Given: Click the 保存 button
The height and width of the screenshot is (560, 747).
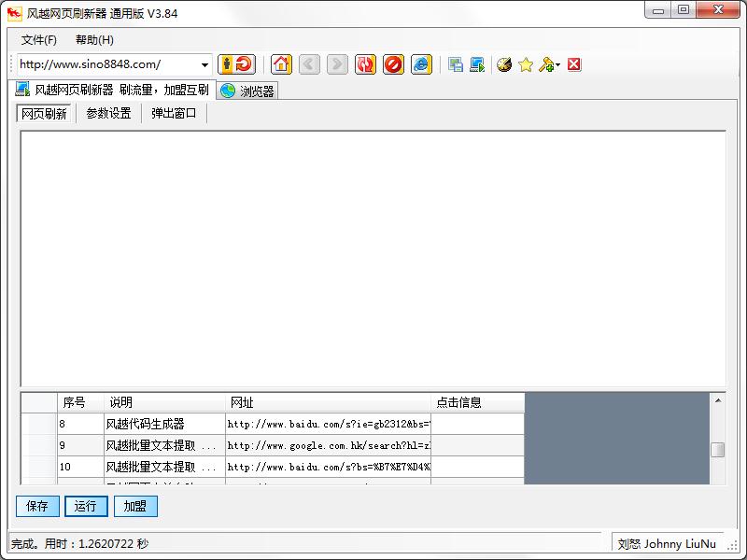Looking at the screenshot, I should [37, 506].
